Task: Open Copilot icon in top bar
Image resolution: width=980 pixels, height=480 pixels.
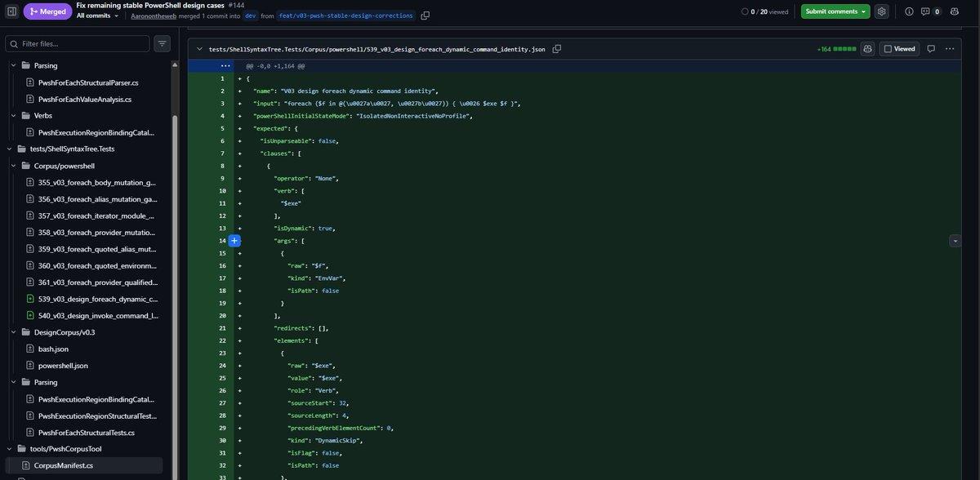Action: [954, 11]
